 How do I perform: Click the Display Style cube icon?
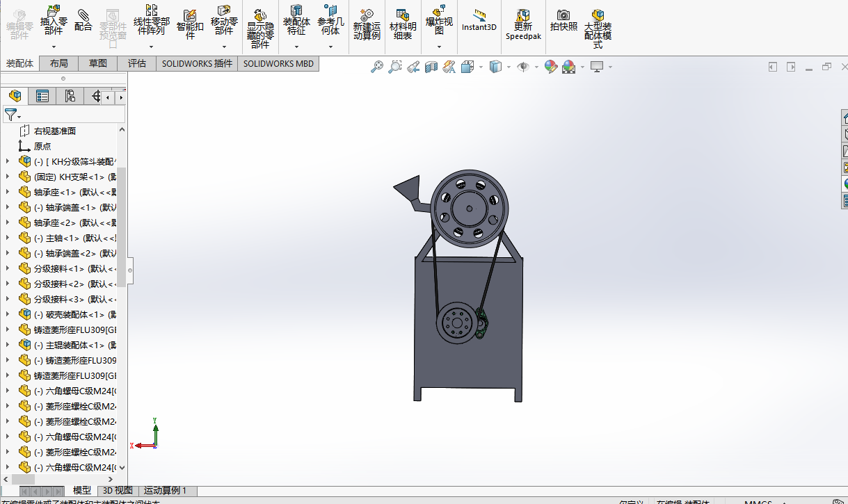click(x=495, y=67)
